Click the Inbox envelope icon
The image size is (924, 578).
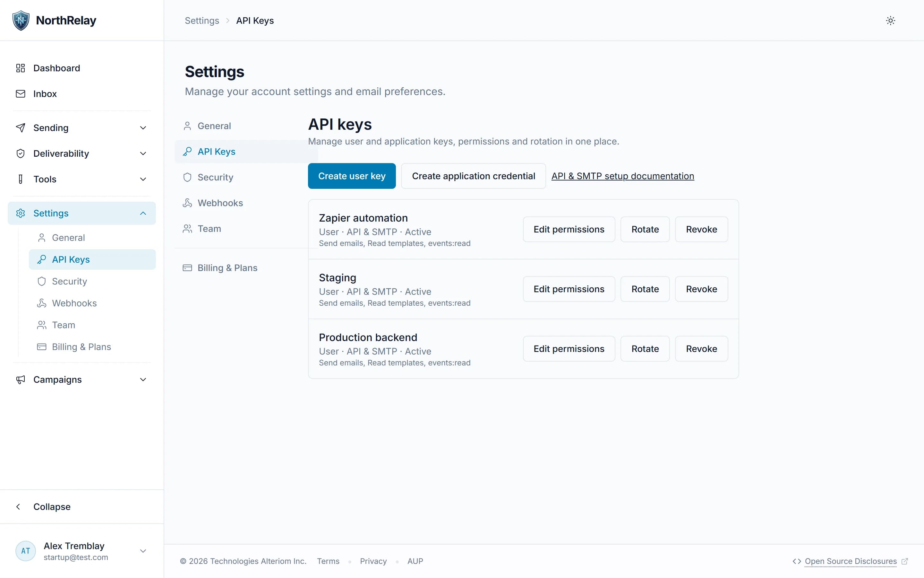pos(21,94)
